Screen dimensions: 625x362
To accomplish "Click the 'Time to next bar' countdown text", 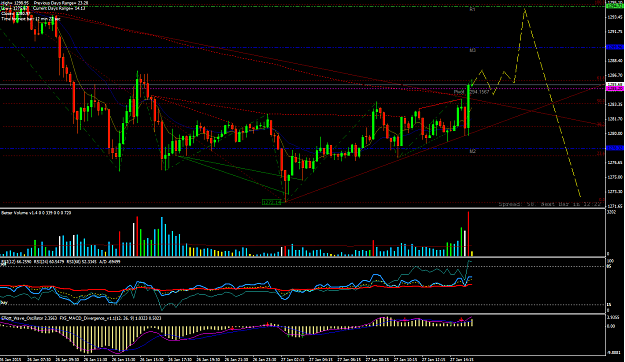I will point(31,19).
